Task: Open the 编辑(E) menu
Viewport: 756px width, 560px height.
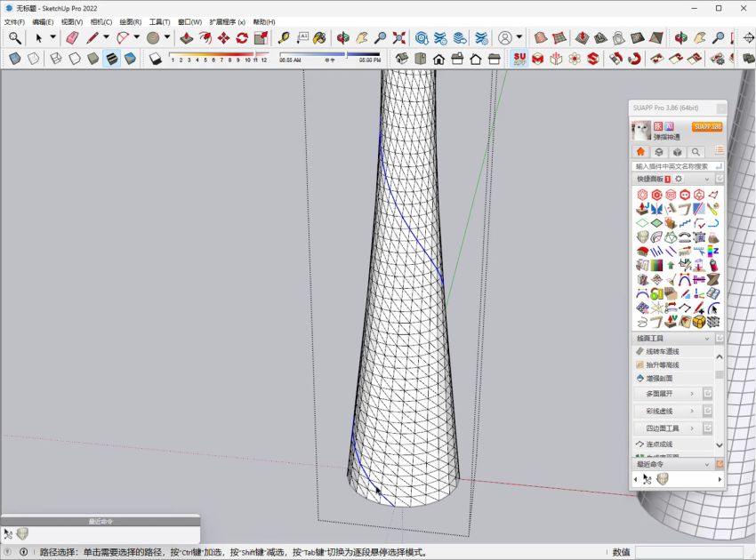Action: (43, 22)
